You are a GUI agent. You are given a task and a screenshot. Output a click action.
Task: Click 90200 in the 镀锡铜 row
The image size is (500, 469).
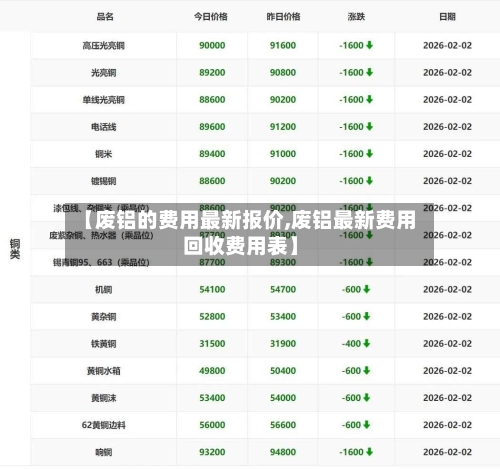pos(283,181)
